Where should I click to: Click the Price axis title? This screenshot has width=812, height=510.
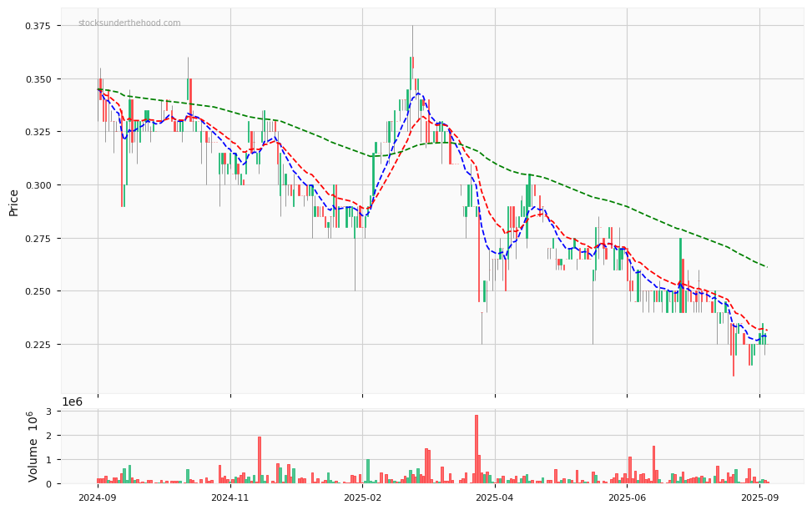(x=13, y=203)
